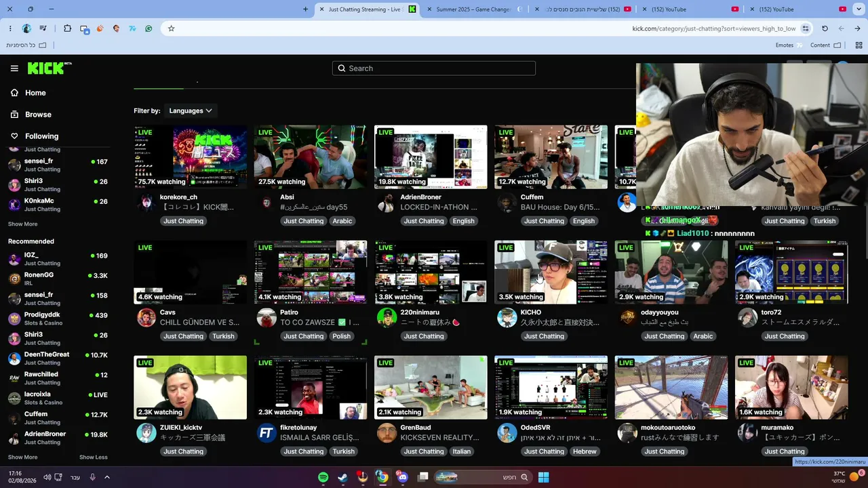868x488 pixels.
Task: Open Browse in the Kick sidebar
Action: [x=38, y=115]
